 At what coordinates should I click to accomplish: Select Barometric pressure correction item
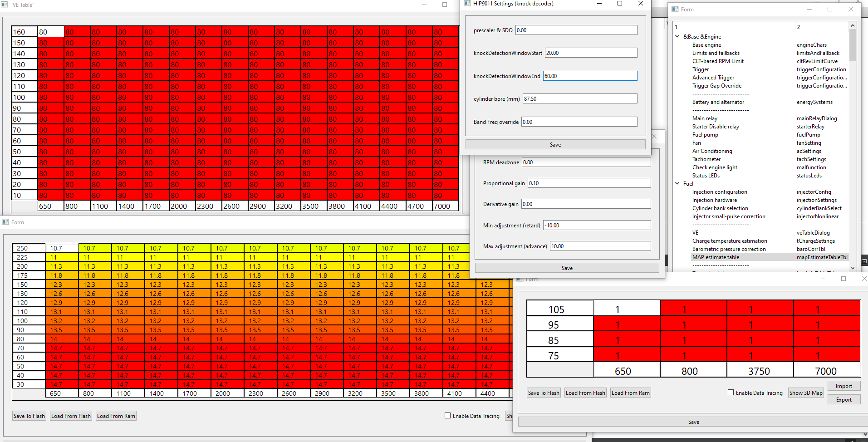click(729, 249)
